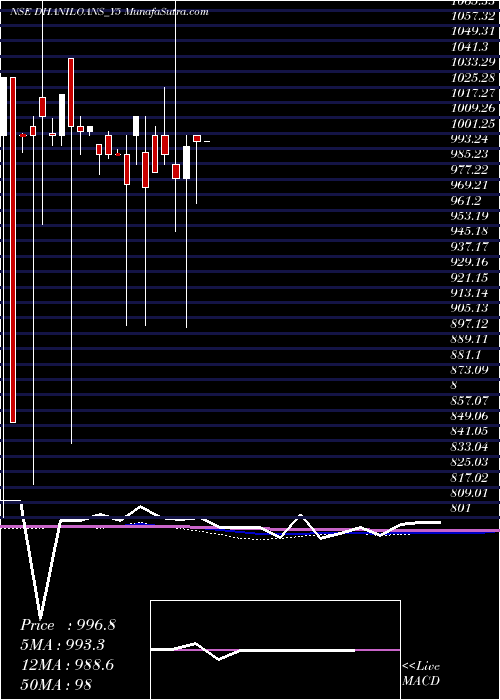This screenshot has height=700, width=500.
Task: Click the 905.13 price level
Action: click(x=470, y=308)
